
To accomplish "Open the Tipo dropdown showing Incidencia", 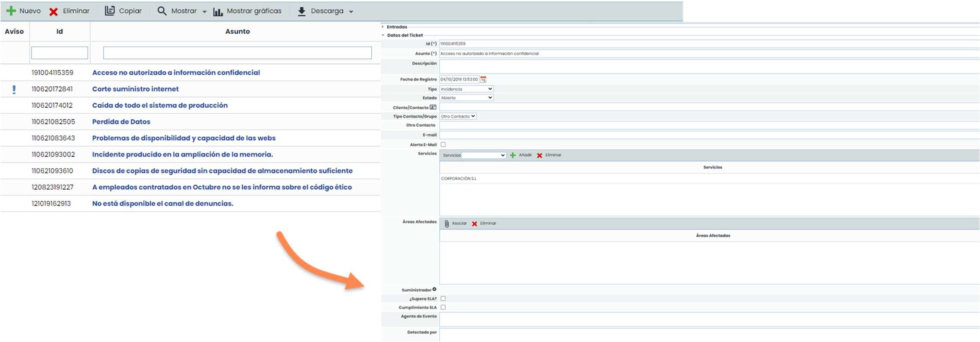I will [466, 89].
